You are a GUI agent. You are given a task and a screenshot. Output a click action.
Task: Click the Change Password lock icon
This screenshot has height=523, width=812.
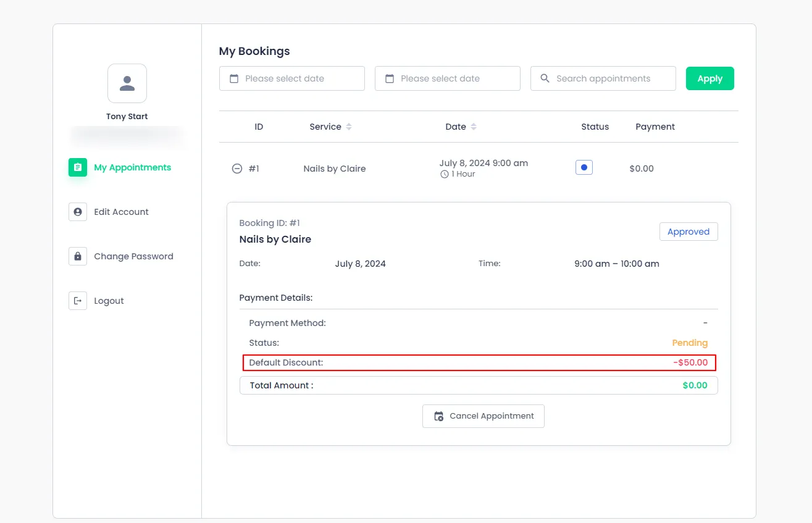pos(78,256)
